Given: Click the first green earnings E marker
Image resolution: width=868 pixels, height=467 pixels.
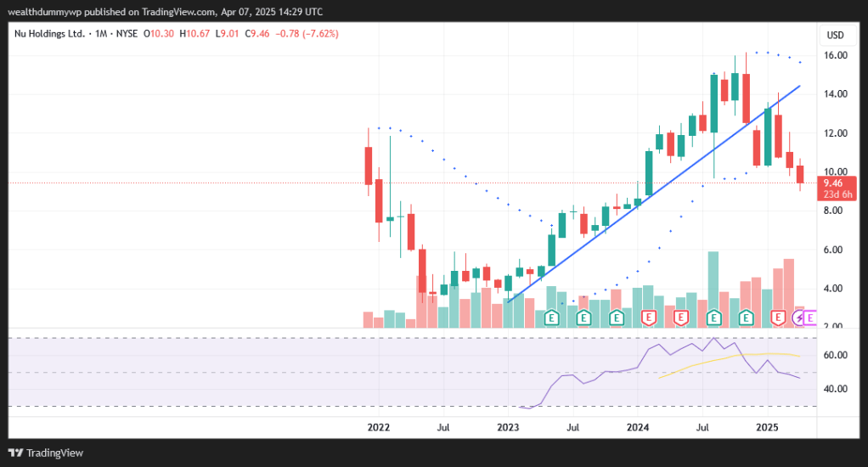Looking at the screenshot, I should 551,318.
